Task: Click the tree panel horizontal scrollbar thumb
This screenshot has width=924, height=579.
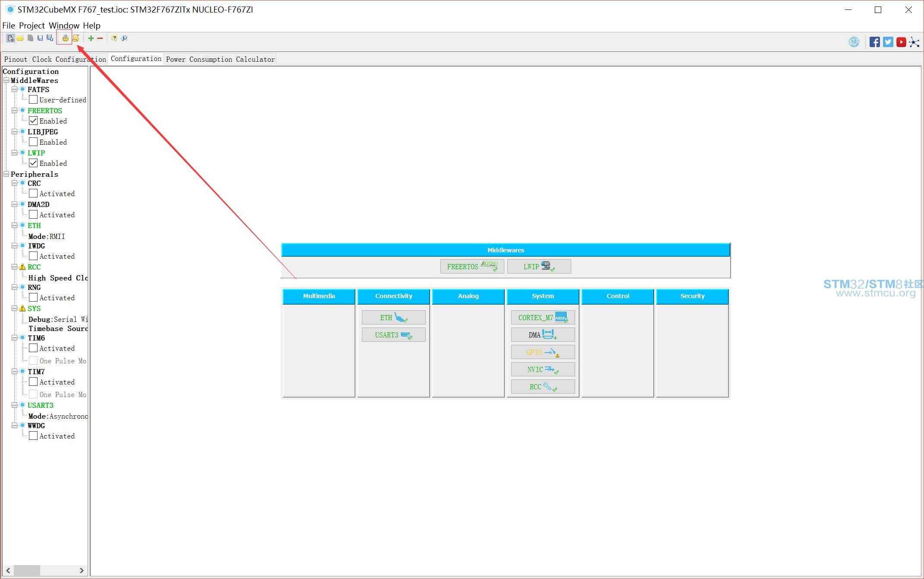Action: tap(27, 570)
